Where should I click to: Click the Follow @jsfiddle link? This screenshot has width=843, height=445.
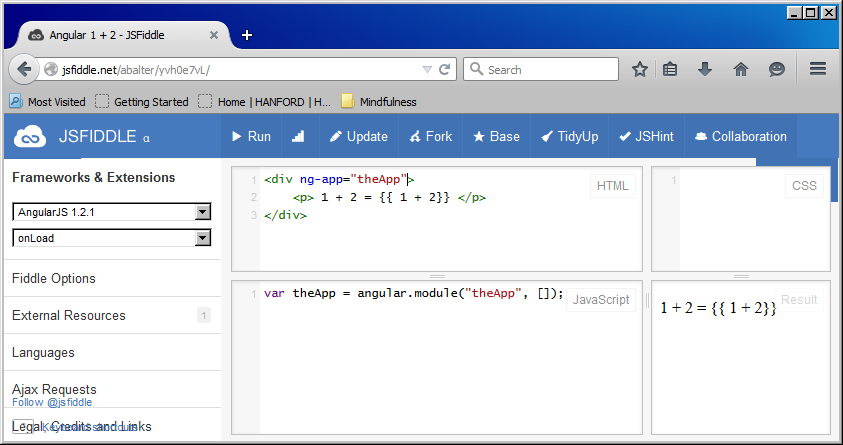pyautogui.click(x=52, y=402)
